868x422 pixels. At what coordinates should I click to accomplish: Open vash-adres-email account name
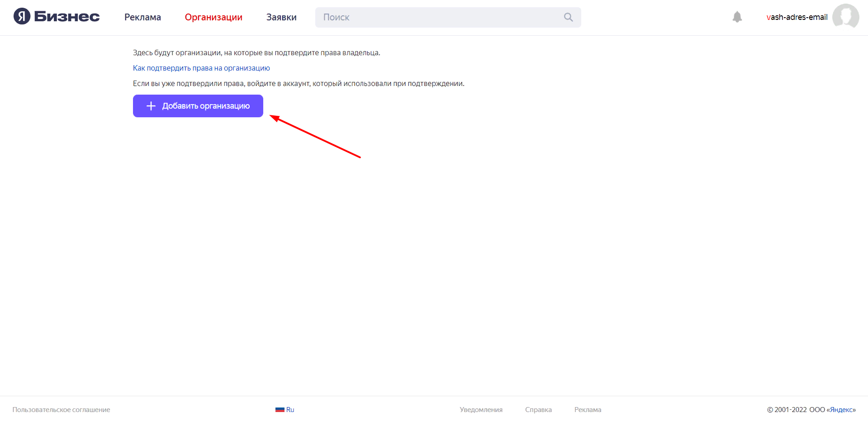click(797, 17)
